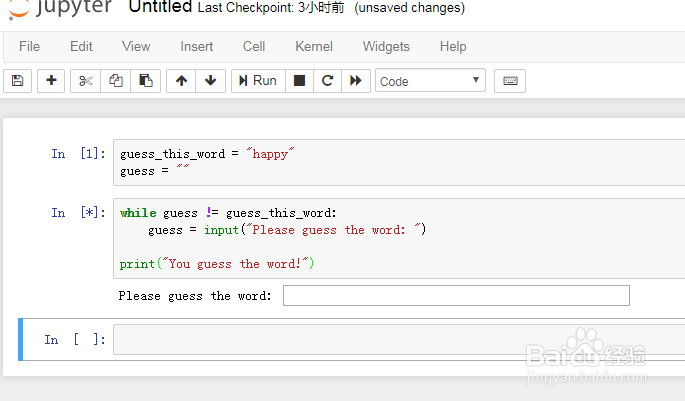Click the guess_this_word = "happy" line
Image resolution: width=685 pixels, height=401 pixels.
(207, 154)
